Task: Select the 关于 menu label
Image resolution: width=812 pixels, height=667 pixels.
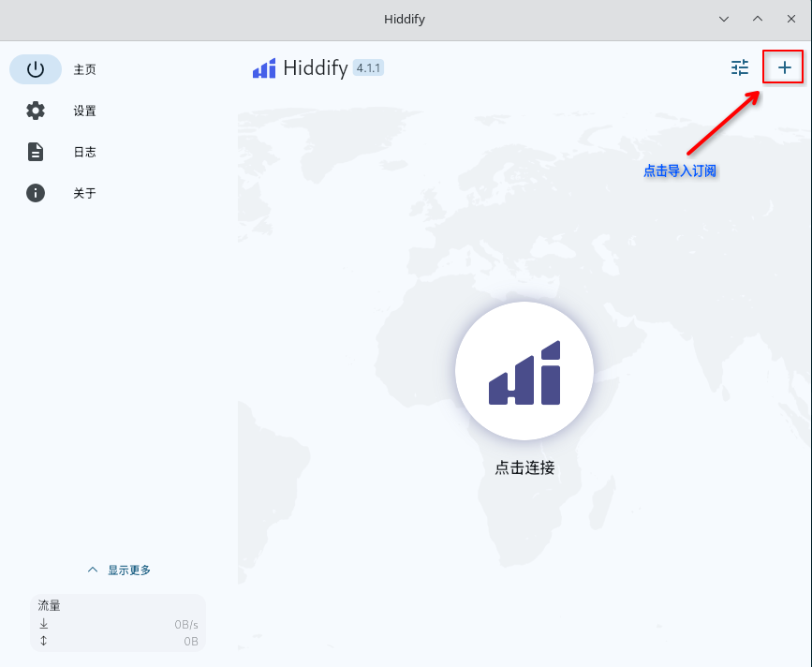Action: coord(85,193)
